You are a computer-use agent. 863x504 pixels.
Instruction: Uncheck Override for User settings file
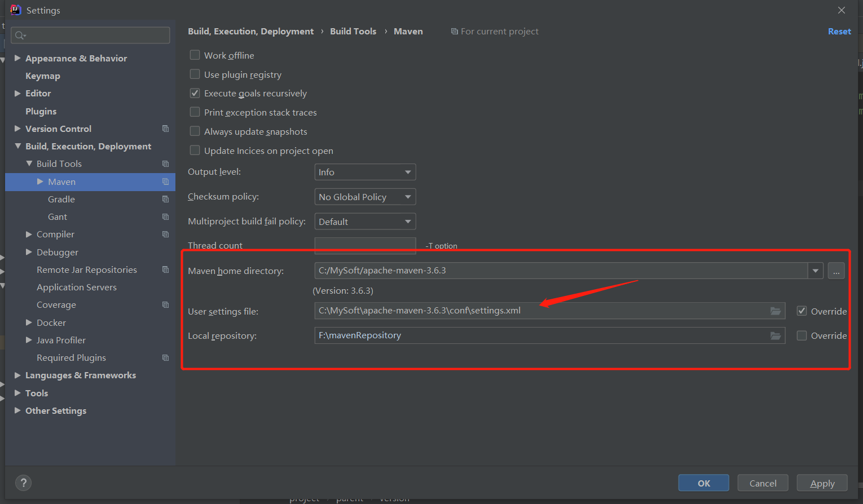coord(802,311)
